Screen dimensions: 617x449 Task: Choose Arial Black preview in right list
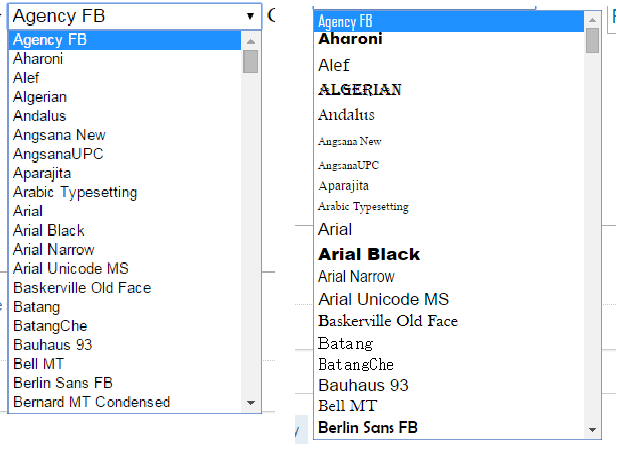tap(369, 254)
